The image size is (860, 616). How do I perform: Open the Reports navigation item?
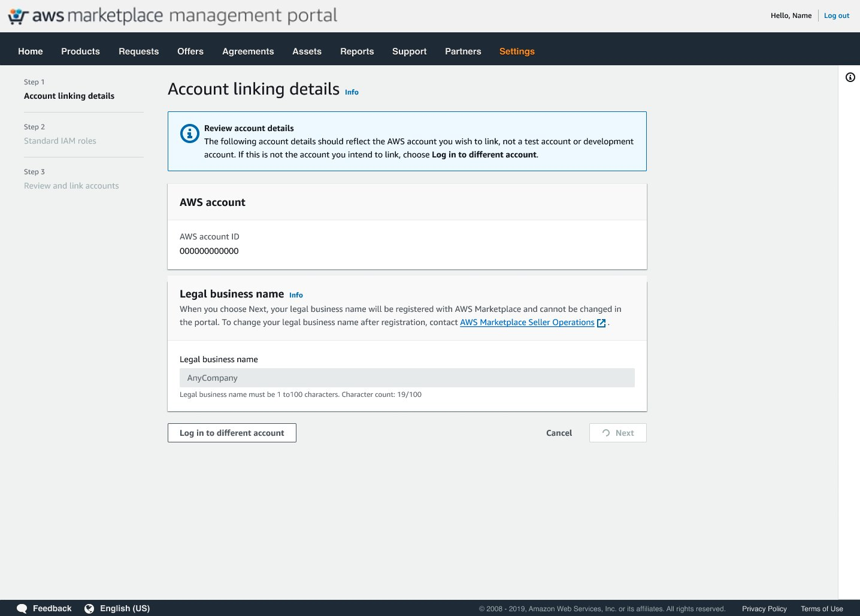click(x=357, y=51)
